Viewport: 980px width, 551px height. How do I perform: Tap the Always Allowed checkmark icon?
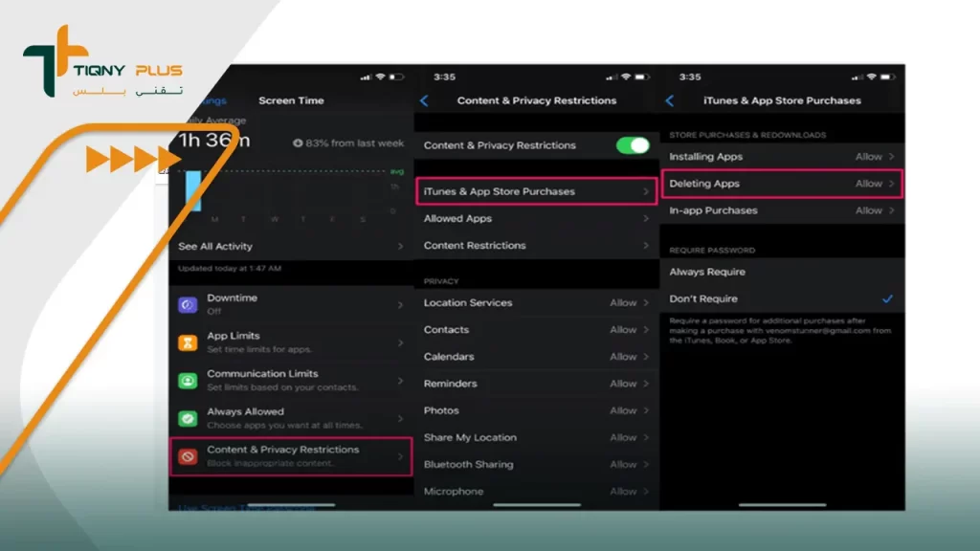point(188,419)
